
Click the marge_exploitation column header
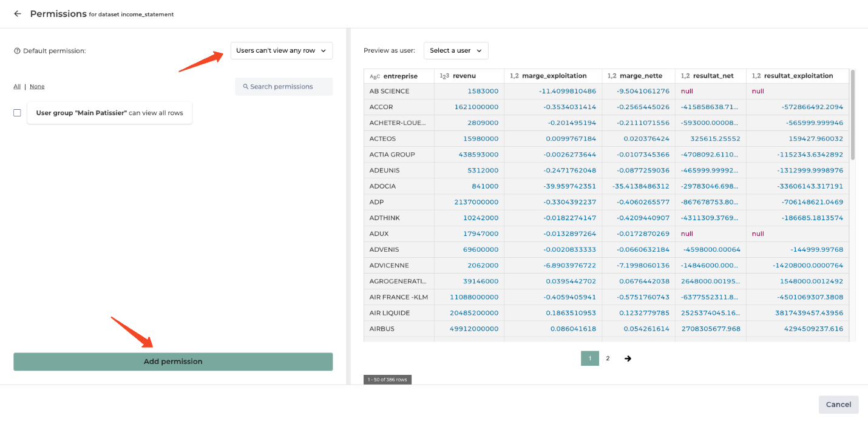point(554,76)
